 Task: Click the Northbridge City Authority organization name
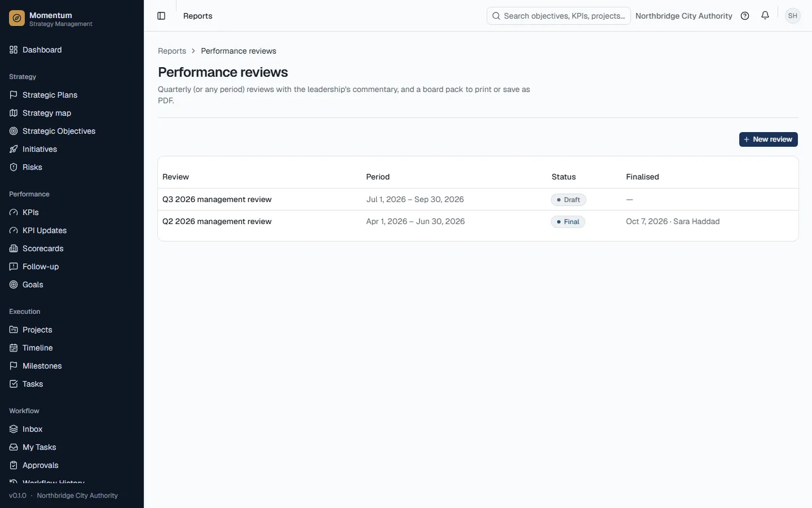click(683, 16)
